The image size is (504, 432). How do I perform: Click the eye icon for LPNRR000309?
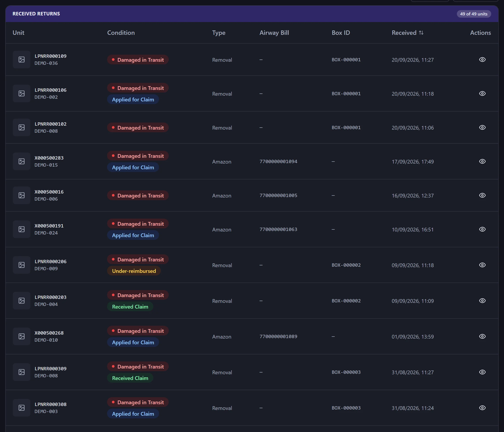click(x=482, y=372)
